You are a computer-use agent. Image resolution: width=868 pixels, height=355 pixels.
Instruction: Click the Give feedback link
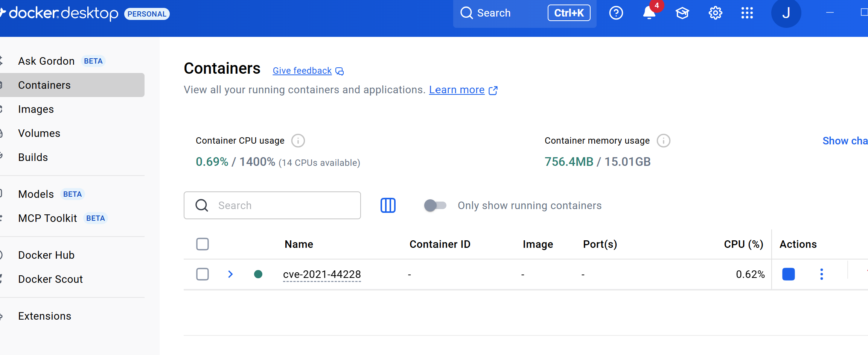pos(302,71)
